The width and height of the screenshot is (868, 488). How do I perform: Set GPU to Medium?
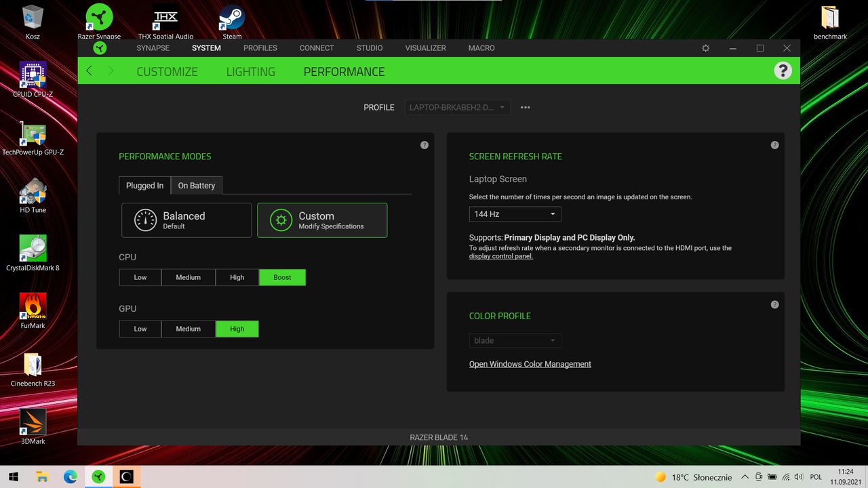[x=189, y=329]
